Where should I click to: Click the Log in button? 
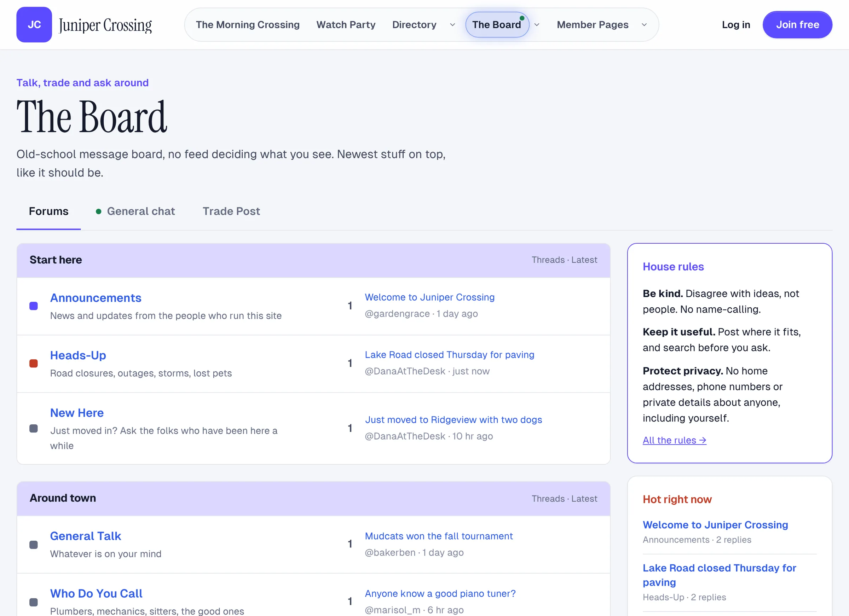click(x=736, y=25)
